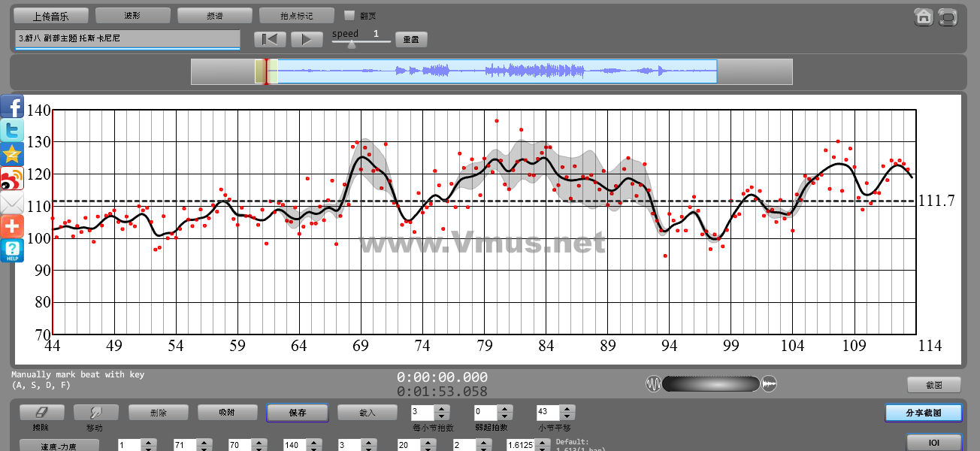This screenshot has width=980, height=451.
Task: Decrease the 小节平移 bar offset stepper
Action: click(x=567, y=416)
